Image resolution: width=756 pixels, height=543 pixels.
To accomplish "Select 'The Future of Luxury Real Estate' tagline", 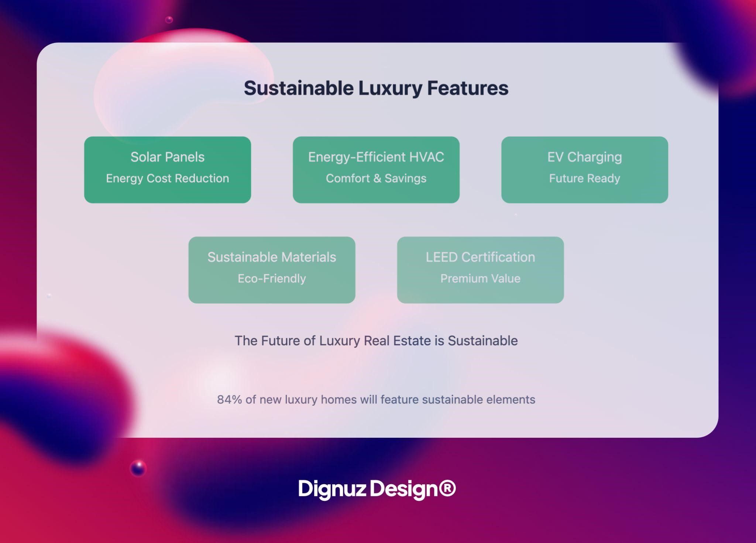I will click(376, 341).
